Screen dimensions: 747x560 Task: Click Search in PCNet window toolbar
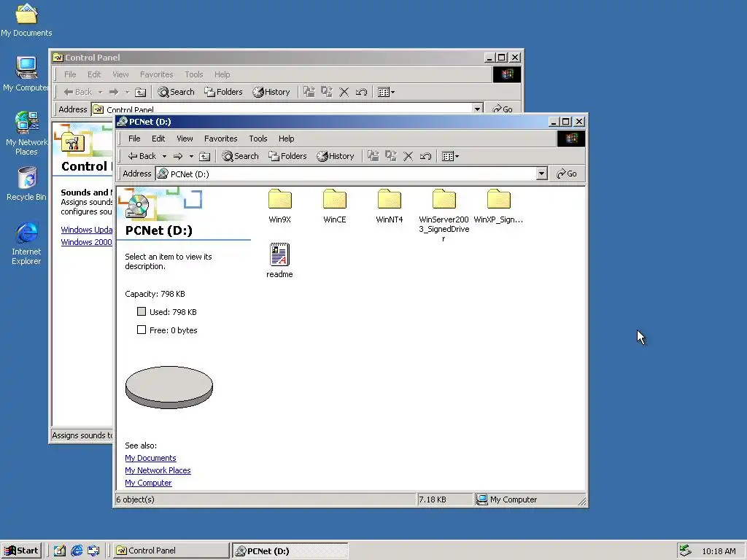pyautogui.click(x=240, y=156)
